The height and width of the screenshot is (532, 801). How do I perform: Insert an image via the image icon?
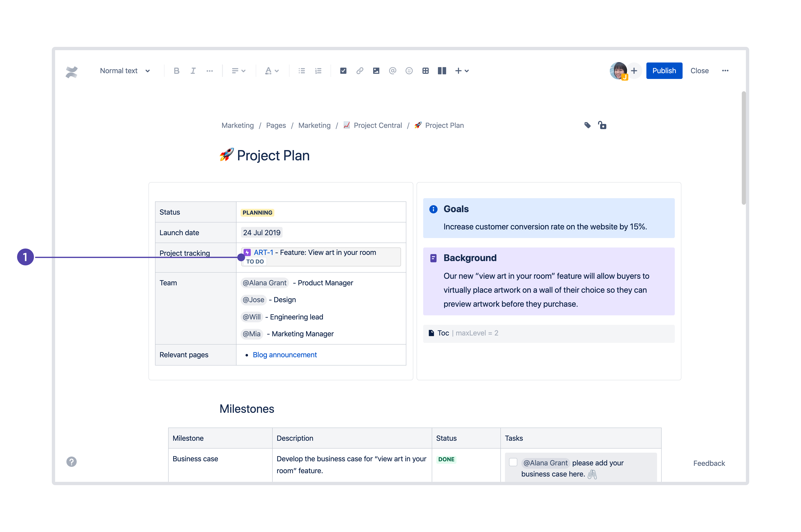pos(376,71)
